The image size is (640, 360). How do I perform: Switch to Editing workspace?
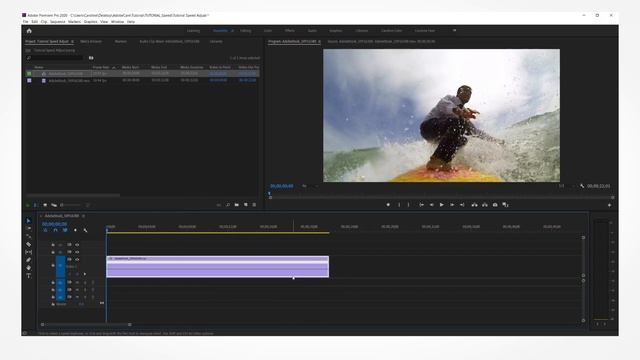tap(246, 31)
